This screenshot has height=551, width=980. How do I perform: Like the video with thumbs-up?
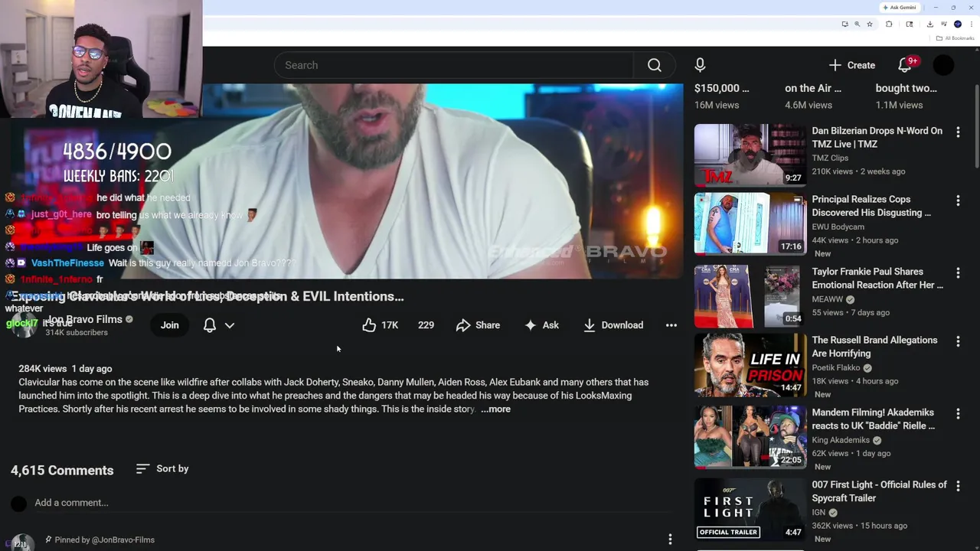381,325
